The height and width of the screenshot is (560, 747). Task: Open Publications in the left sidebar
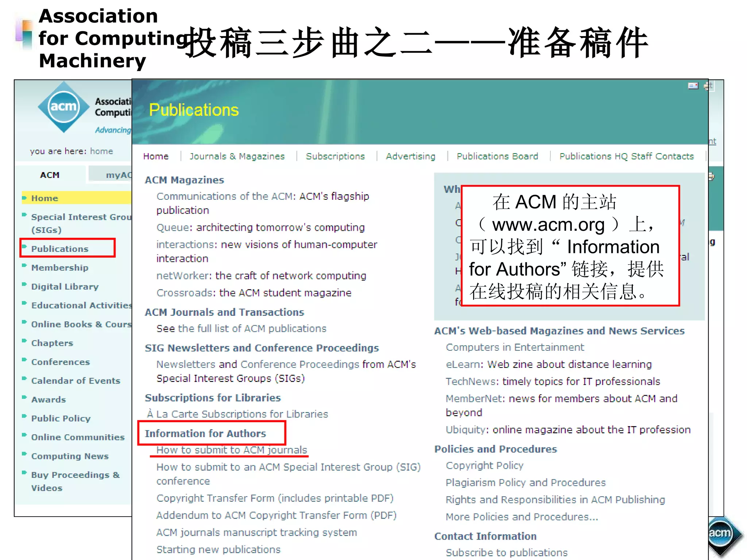(x=60, y=249)
